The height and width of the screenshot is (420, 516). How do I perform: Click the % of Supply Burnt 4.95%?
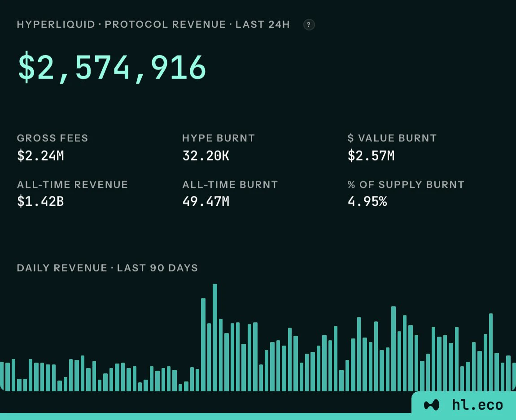(x=367, y=201)
